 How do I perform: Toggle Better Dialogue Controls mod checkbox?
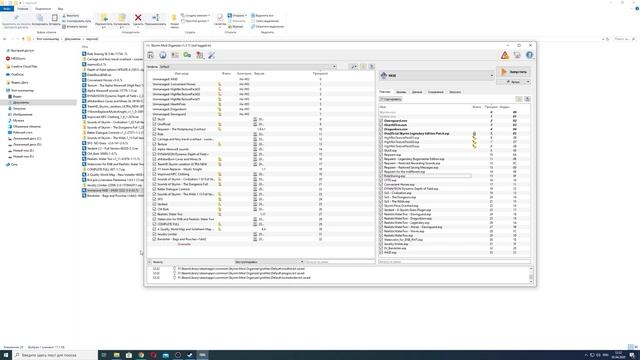pyautogui.click(x=154, y=189)
